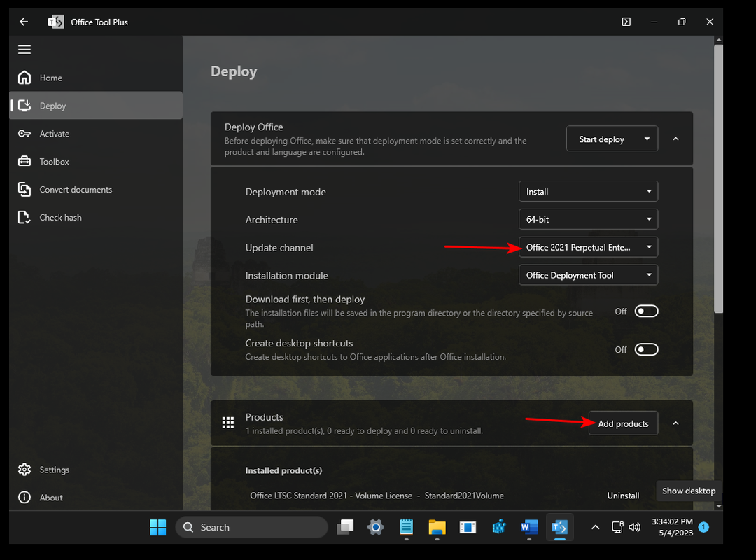756x560 pixels.
Task: Click the network display tray icon
Action: (617, 527)
